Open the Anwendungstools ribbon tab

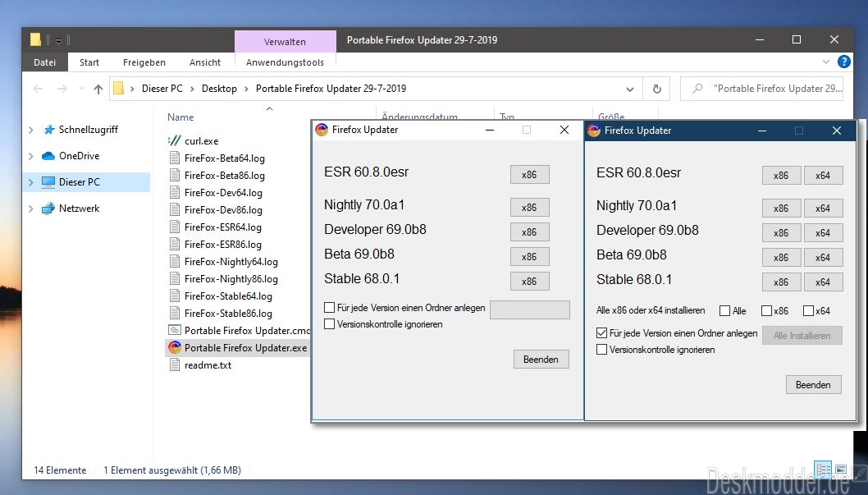[285, 62]
